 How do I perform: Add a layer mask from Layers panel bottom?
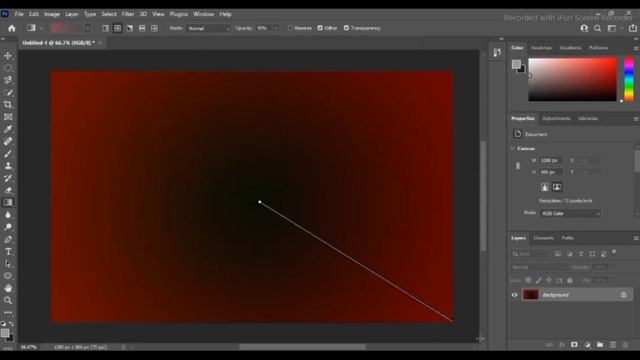[574, 345]
